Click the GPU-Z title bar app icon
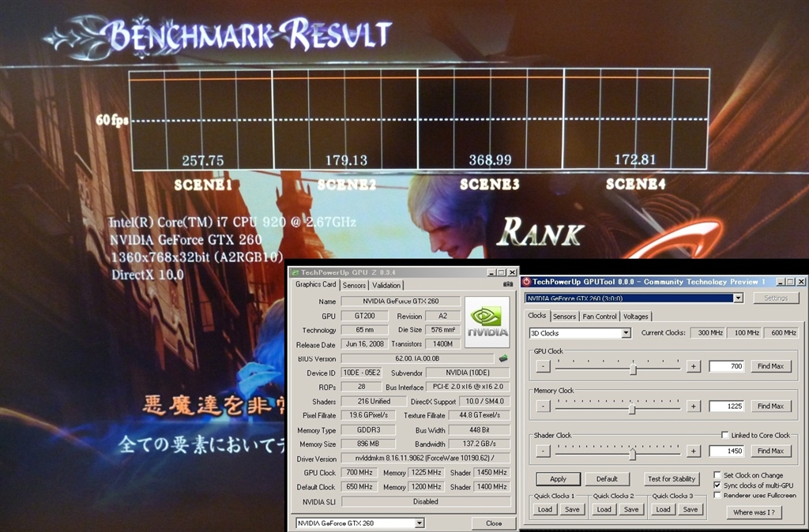809x532 pixels. (x=295, y=272)
